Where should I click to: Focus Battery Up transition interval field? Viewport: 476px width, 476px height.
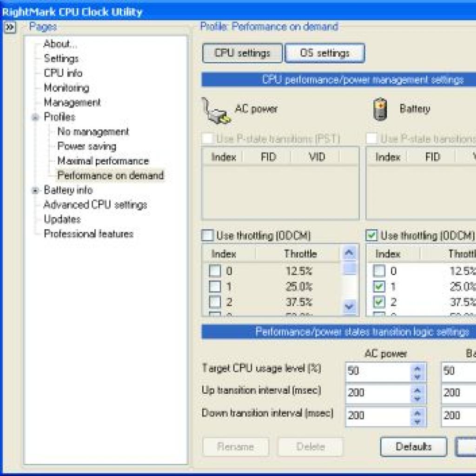point(459,394)
